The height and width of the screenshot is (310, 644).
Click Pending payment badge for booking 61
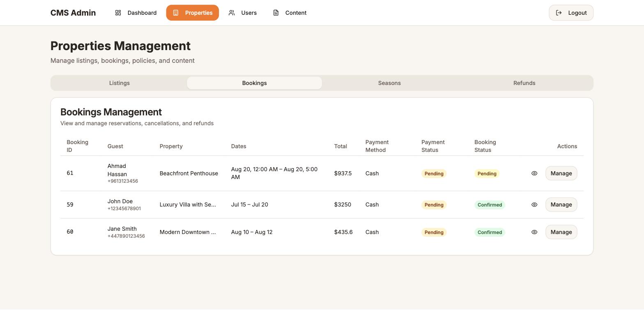point(434,174)
